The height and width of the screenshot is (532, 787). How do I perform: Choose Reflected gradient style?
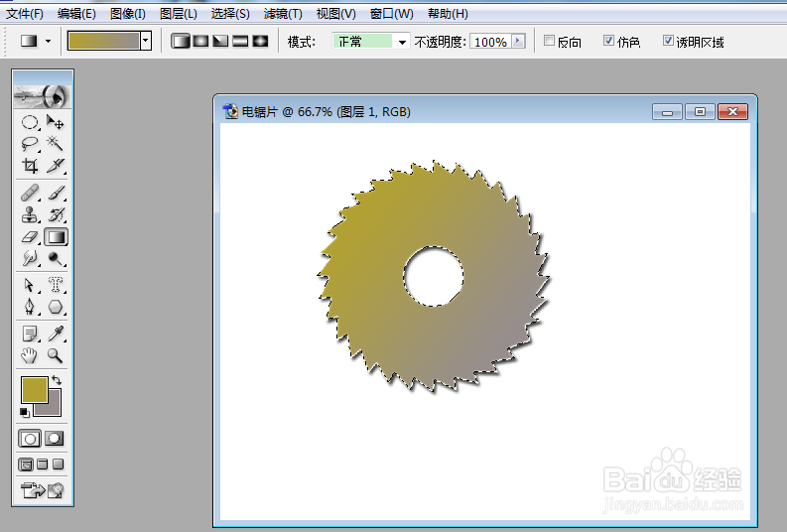tap(240, 41)
